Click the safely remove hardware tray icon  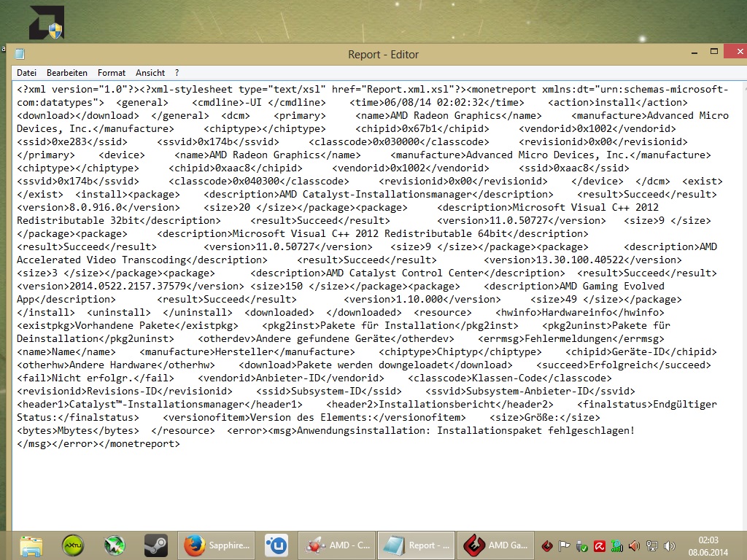(581, 546)
